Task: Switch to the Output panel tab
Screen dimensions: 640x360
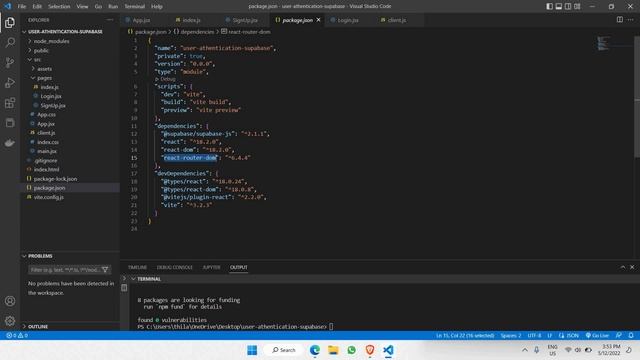Action: coord(238,267)
